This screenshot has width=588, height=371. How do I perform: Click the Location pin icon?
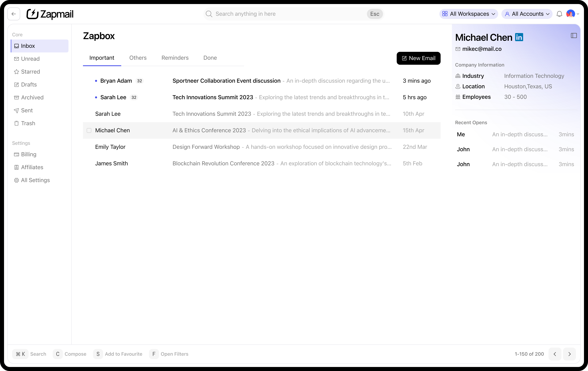(x=458, y=86)
